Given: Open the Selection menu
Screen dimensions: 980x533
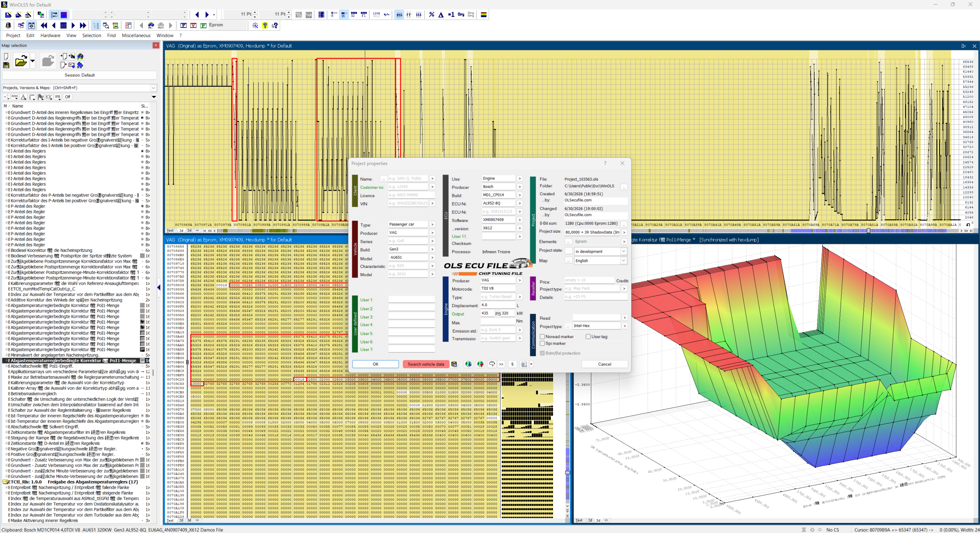Looking at the screenshot, I should [x=91, y=36].
